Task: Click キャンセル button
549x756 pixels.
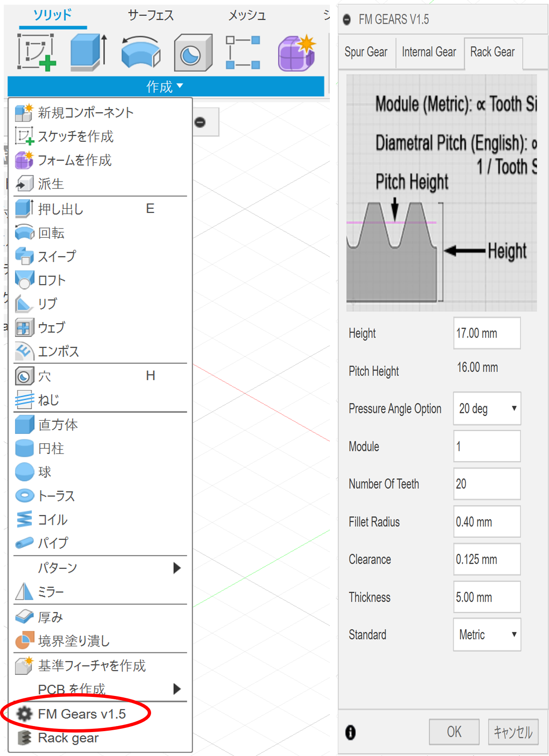Action: pos(513,732)
